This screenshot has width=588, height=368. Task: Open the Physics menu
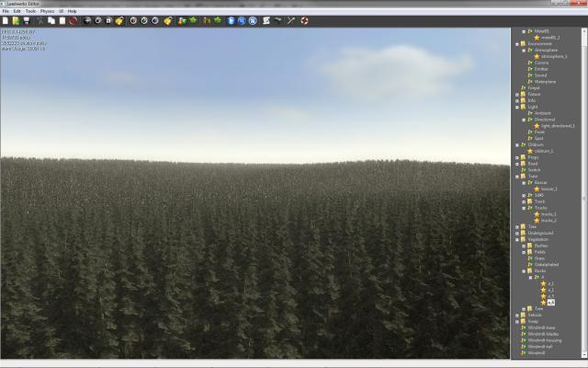(47, 11)
